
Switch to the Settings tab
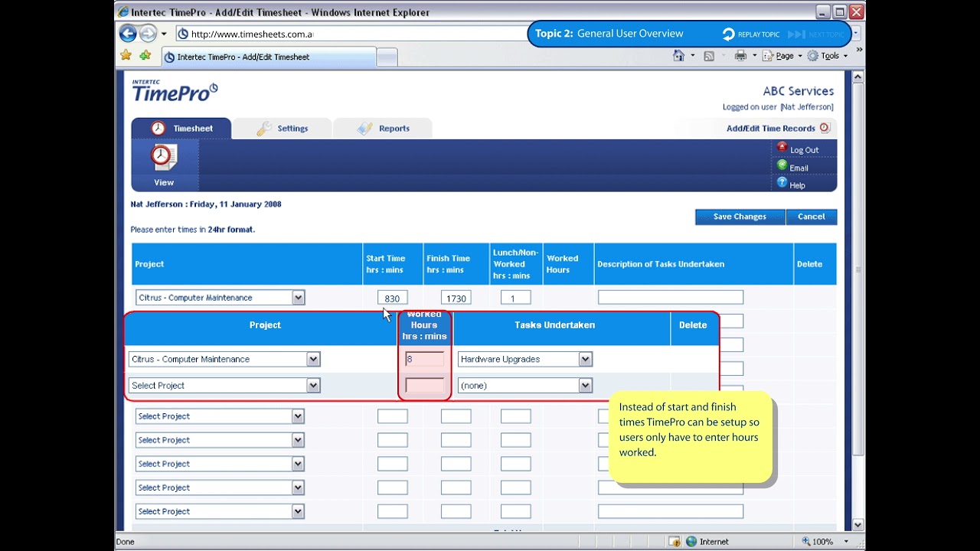pos(282,129)
